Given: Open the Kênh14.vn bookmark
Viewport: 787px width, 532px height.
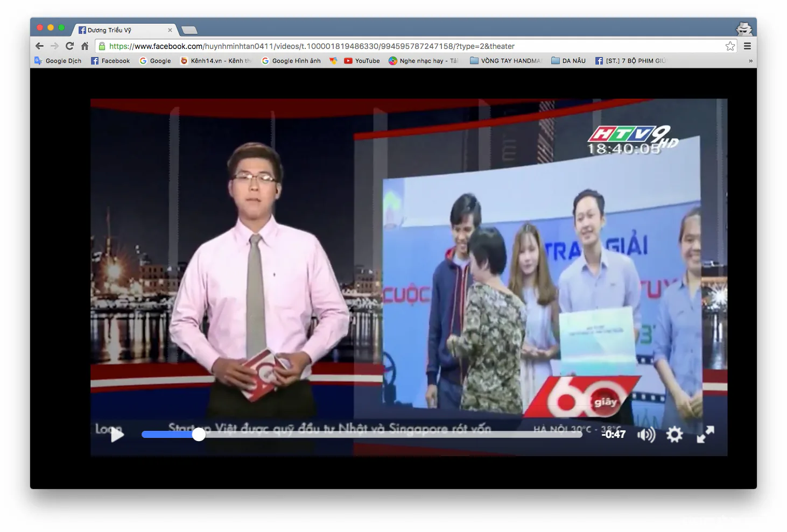Looking at the screenshot, I should pyautogui.click(x=216, y=61).
